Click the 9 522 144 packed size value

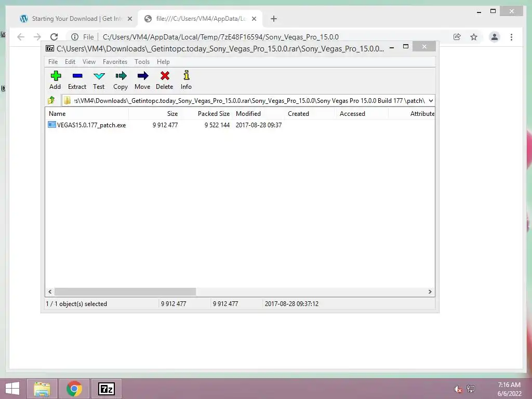point(217,125)
